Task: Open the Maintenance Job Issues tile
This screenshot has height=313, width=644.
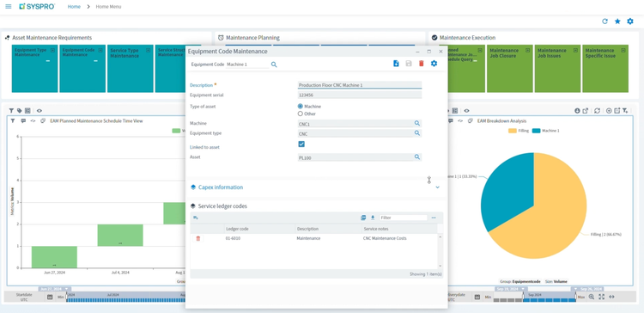Action: point(557,69)
